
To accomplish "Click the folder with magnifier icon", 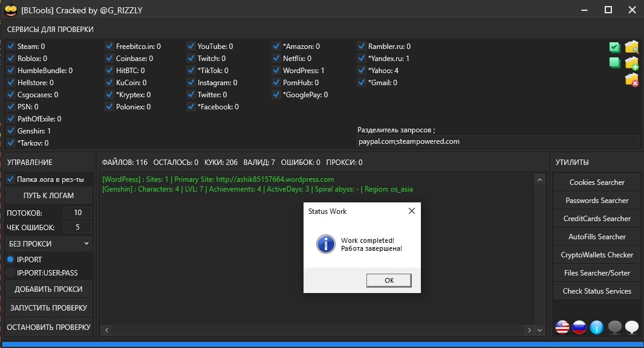I will click(x=632, y=47).
